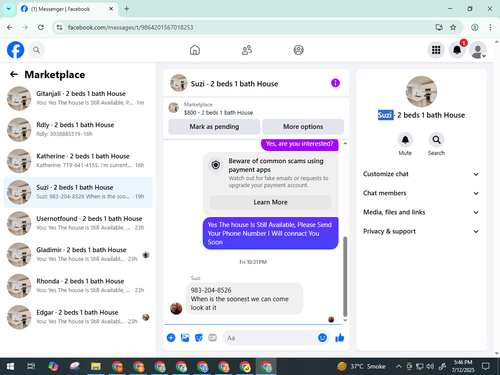The width and height of the screenshot is (500, 375).
Task: Bookmark this page with the star icon
Action: click(453, 27)
